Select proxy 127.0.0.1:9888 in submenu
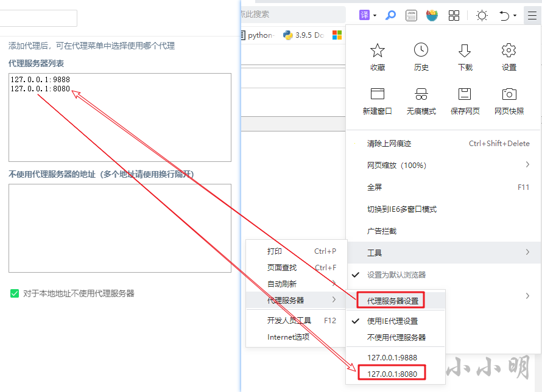Screen dimensions: 542x392 pyautogui.click(x=395, y=357)
